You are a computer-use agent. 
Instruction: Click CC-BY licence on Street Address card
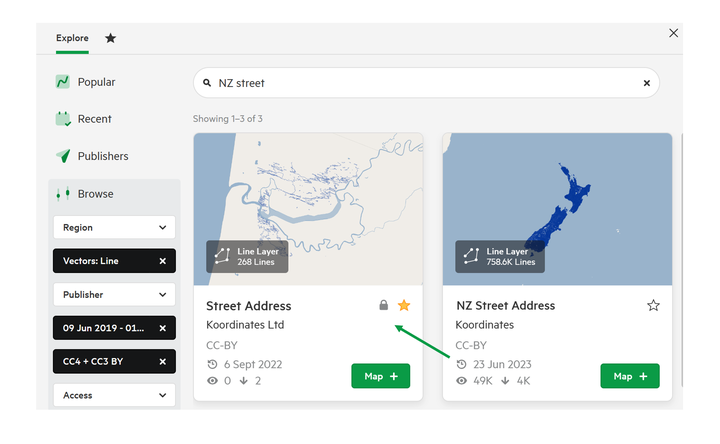221,345
